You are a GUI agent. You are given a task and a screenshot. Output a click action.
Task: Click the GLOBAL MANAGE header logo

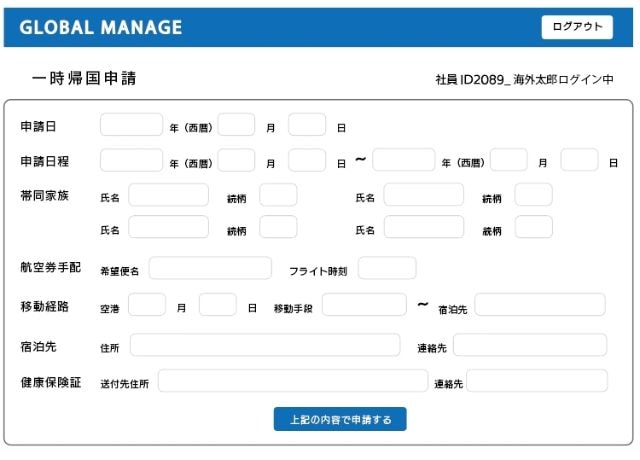(101, 28)
